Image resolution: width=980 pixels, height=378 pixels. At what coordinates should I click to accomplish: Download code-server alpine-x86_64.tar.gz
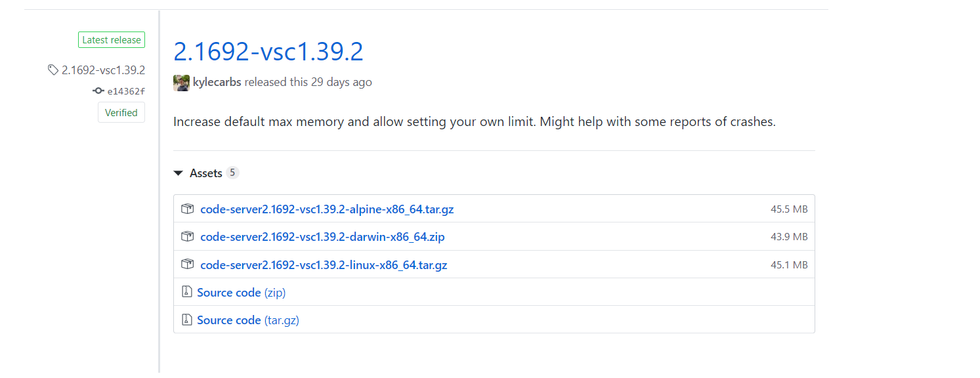pyautogui.click(x=327, y=209)
